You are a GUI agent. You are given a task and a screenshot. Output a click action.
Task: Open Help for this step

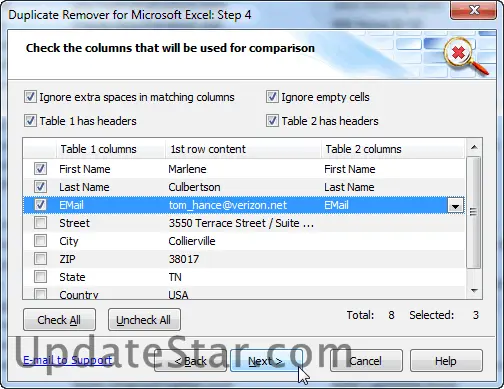click(446, 361)
